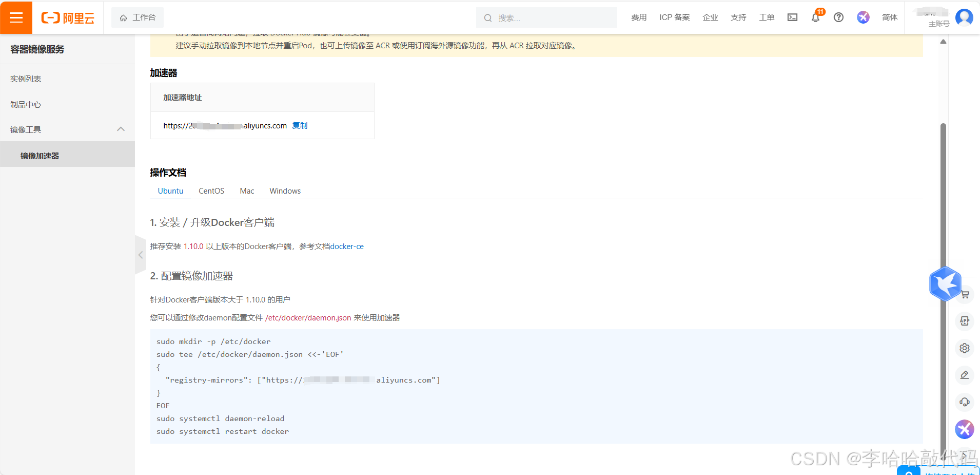The width and height of the screenshot is (980, 475).
Task: Go to 实例列表 in sidebar
Action: pyautogui.click(x=26, y=79)
